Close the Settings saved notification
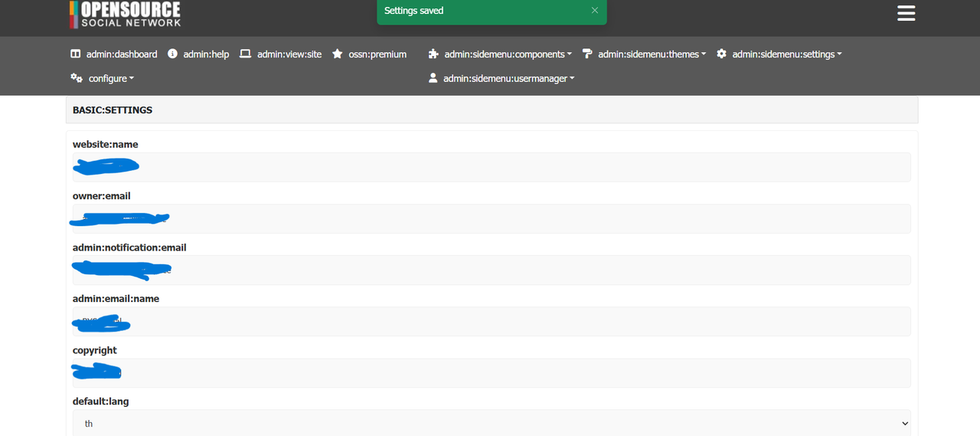This screenshot has width=980, height=436. point(595,11)
